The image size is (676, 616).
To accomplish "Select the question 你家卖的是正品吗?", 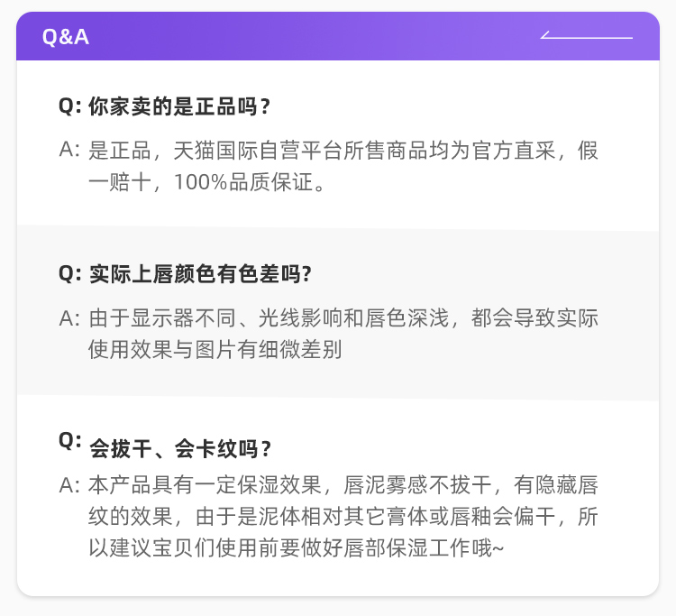I will [179, 106].
